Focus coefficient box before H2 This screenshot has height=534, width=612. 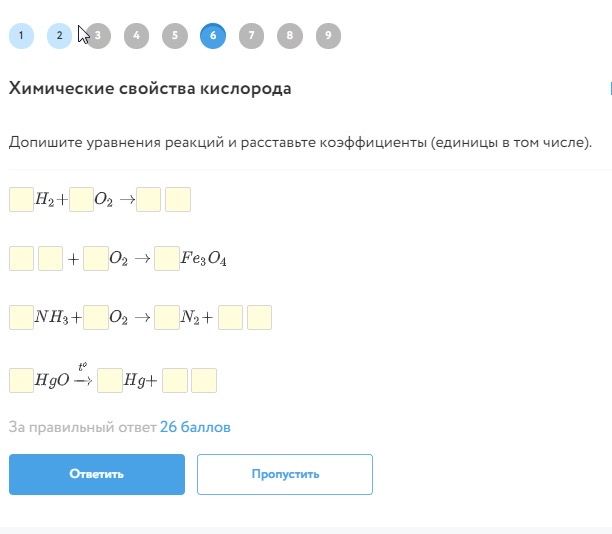tap(21, 200)
